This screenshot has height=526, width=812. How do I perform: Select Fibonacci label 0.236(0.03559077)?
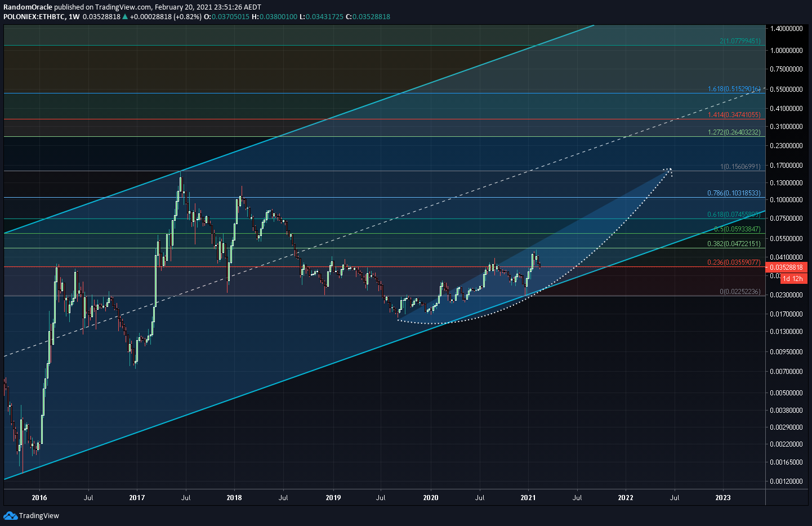pos(734,262)
